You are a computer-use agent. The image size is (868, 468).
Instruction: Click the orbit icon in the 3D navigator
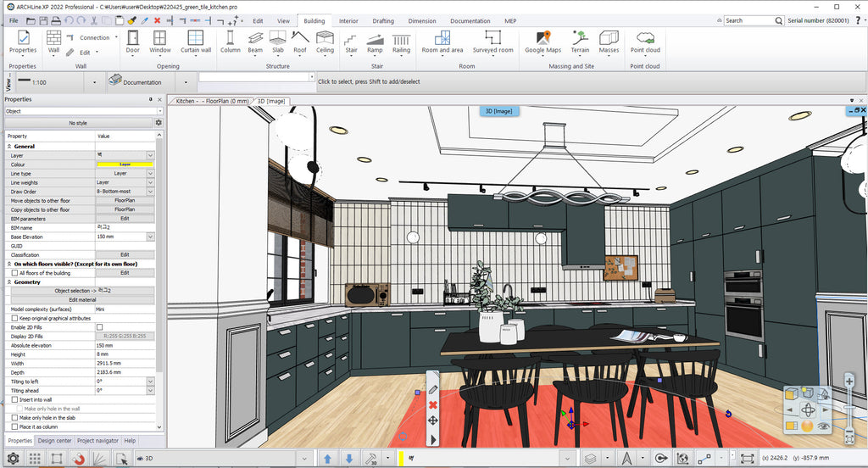[808, 409]
